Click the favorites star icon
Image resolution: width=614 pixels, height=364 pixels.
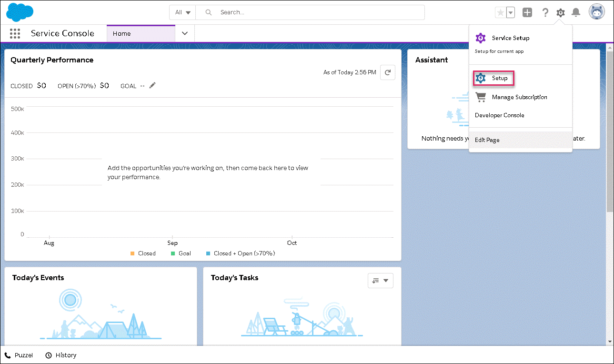point(500,13)
